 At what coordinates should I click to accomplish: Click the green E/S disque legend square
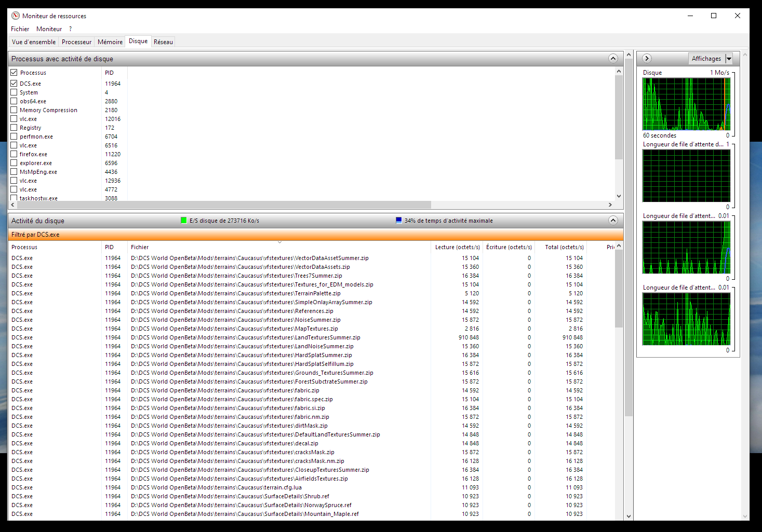(x=183, y=220)
